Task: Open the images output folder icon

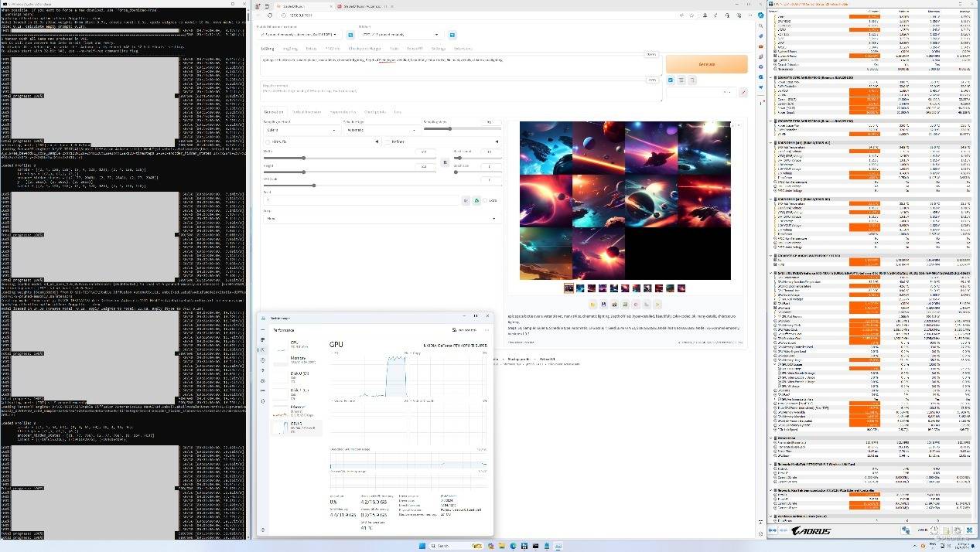Action: (592, 305)
